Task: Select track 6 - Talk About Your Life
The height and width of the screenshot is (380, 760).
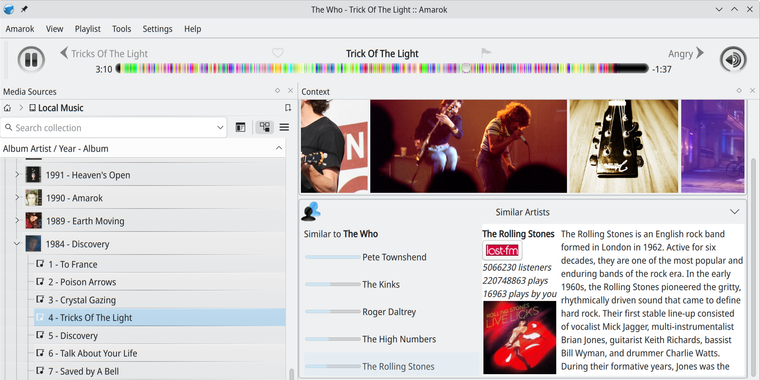Action: pos(159,353)
